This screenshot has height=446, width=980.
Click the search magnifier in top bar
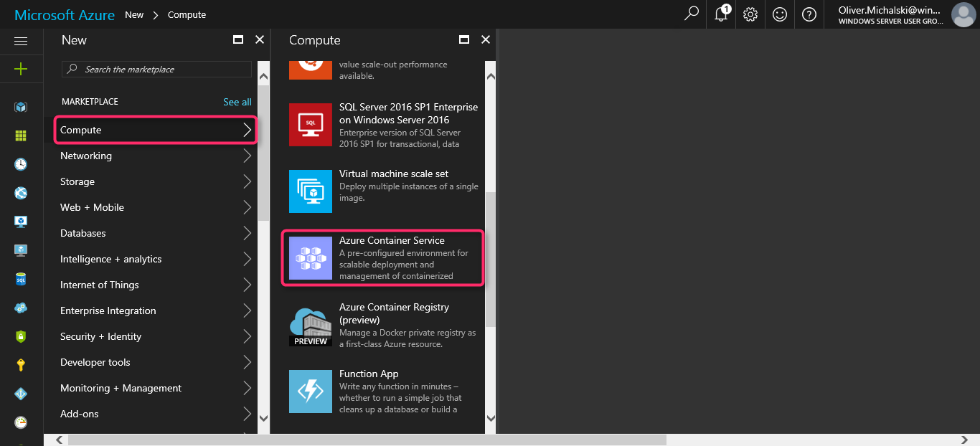coord(692,14)
